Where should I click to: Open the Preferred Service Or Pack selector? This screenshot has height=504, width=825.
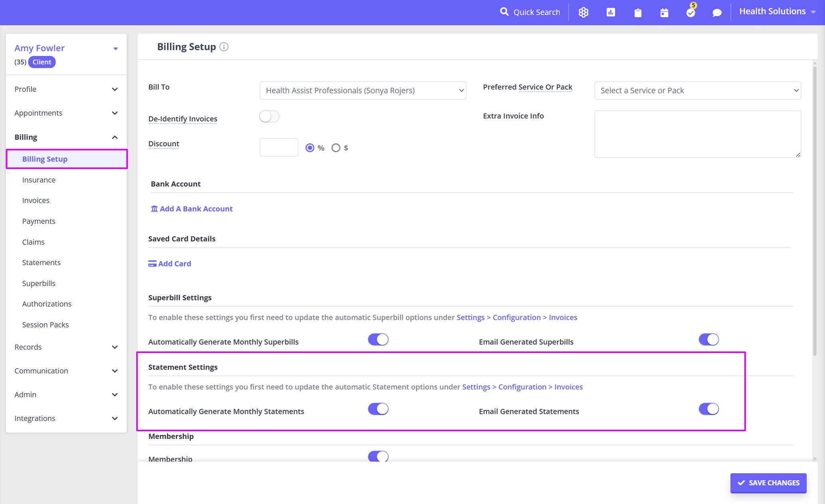(x=697, y=90)
